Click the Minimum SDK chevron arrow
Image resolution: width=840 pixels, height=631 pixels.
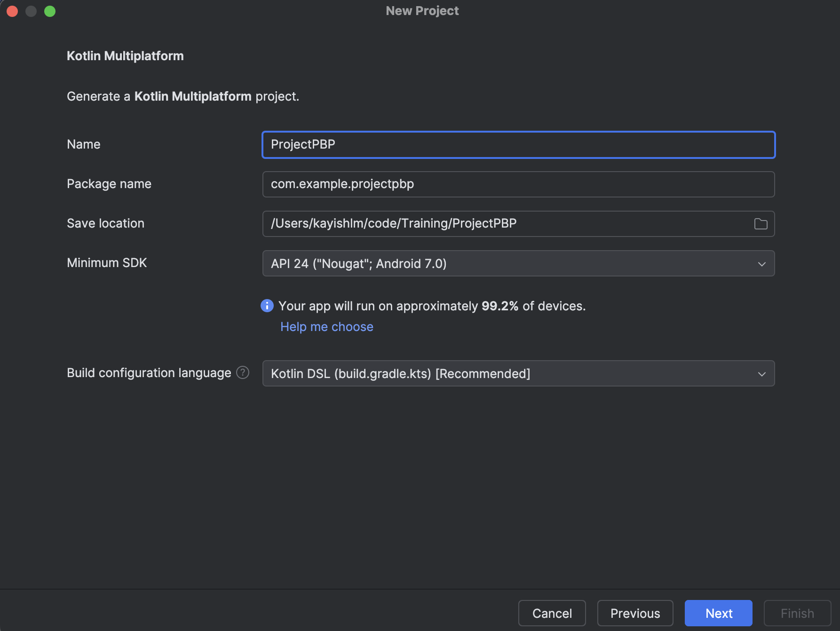tap(761, 264)
